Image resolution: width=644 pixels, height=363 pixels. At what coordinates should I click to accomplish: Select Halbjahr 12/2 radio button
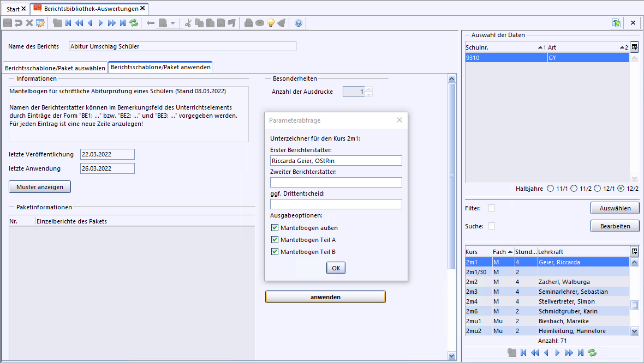(621, 188)
